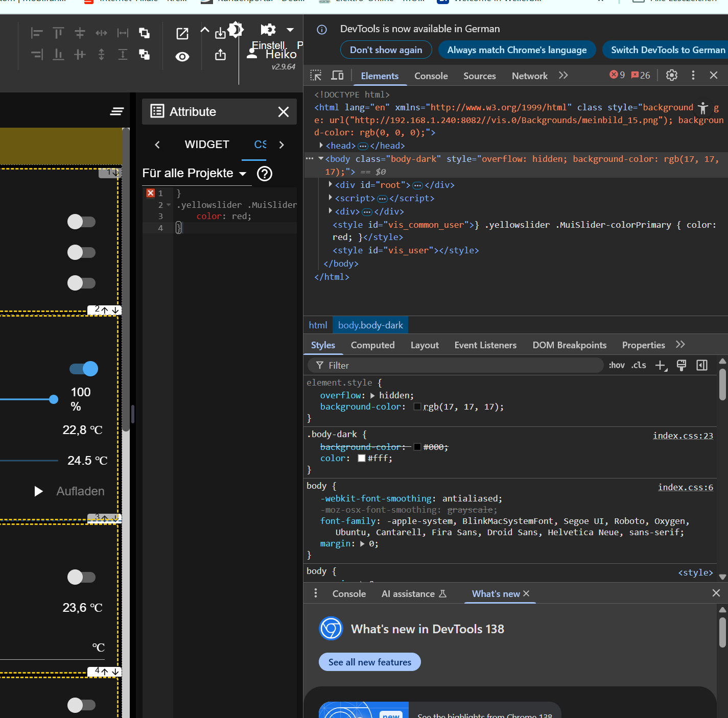Switch to the Network panel tab
Image resolution: width=728 pixels, height=718 pixels.
(530, 76)
